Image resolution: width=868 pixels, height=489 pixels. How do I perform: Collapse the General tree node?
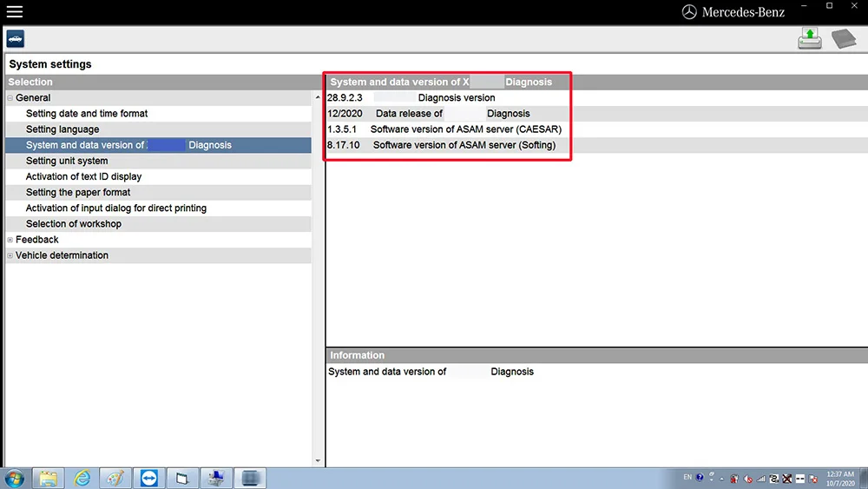pos(10,98)
